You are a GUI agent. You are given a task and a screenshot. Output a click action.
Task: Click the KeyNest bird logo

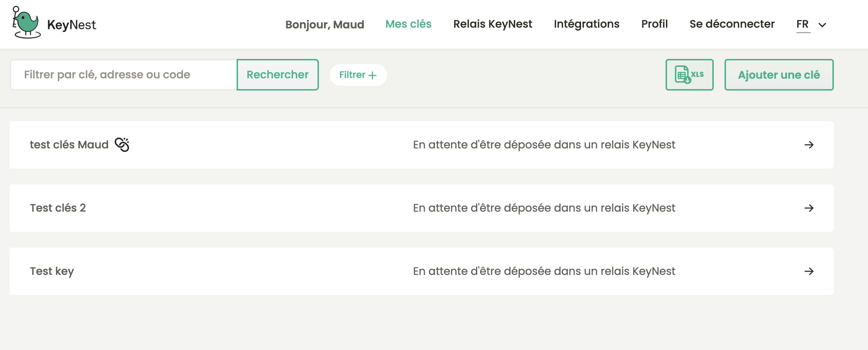coord(26,22)
